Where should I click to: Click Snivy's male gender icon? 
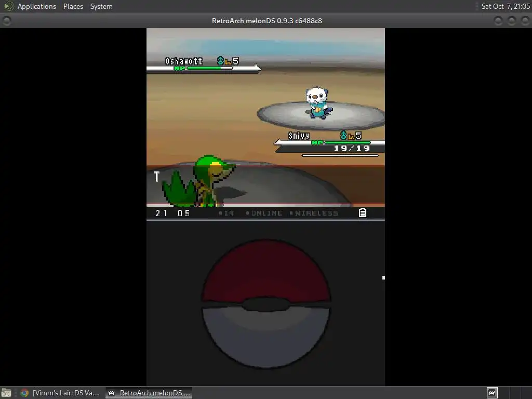tap(343, 136)
